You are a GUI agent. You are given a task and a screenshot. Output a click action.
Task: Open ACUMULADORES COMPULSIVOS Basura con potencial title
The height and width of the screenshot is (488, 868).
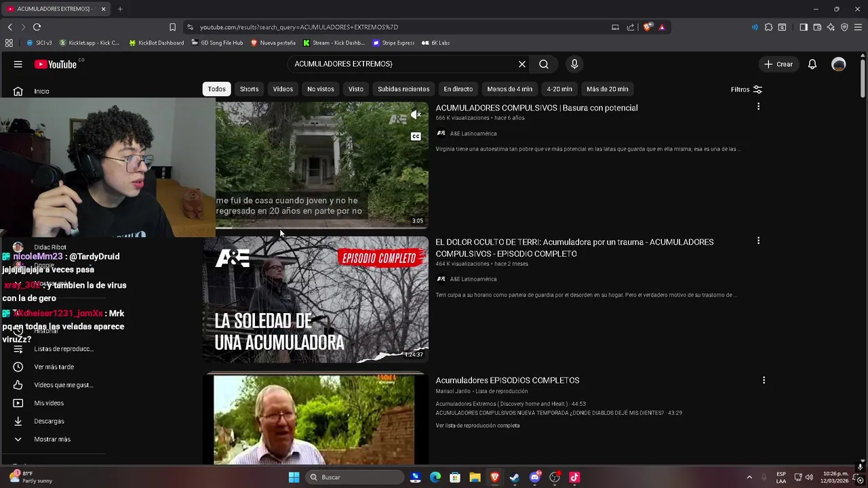(536, 108)
